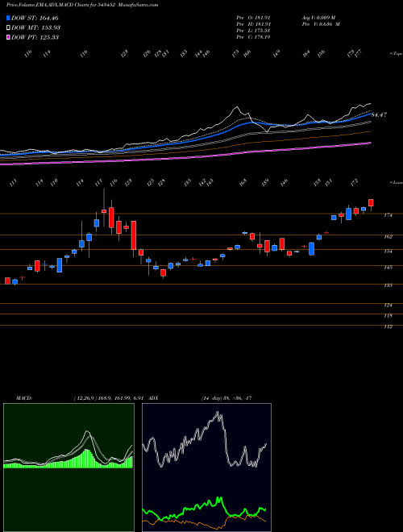
Task: Click the ADX values '(14 day) 38, +36, -17'
Action: click(x=226, y=398)
